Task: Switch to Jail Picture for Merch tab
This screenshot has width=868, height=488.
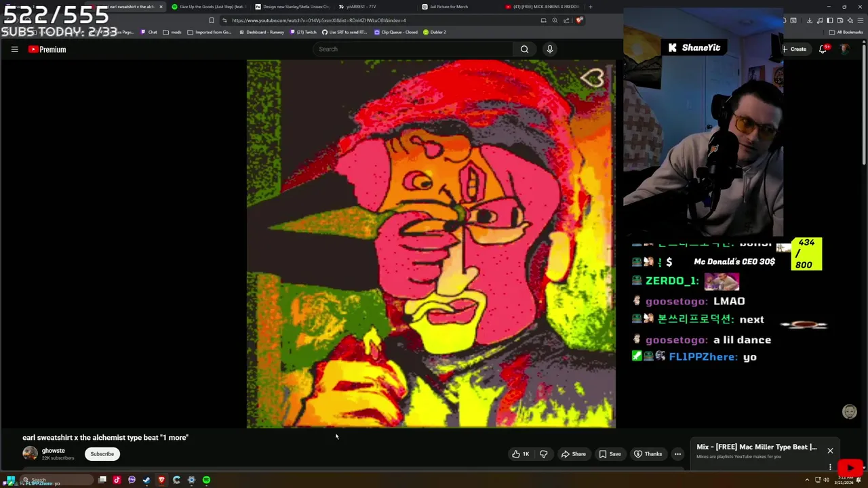Action: click(458, 7)
